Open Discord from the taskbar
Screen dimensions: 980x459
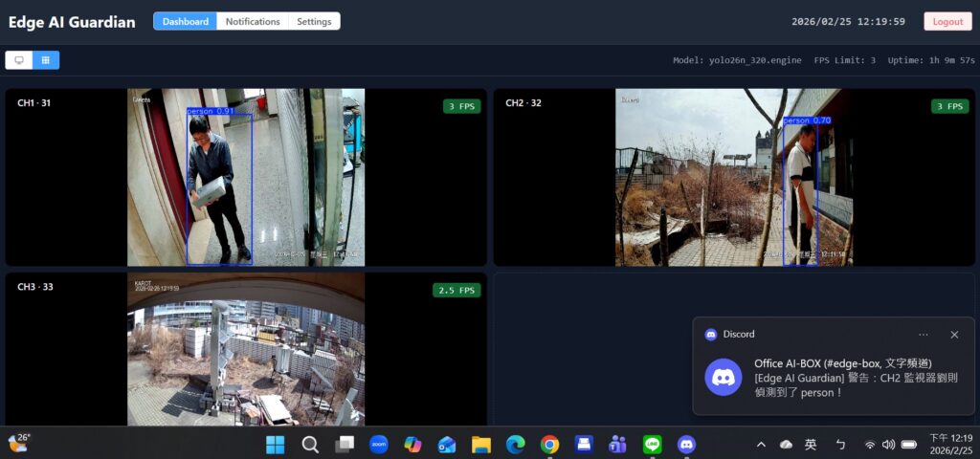pos(686,444)
